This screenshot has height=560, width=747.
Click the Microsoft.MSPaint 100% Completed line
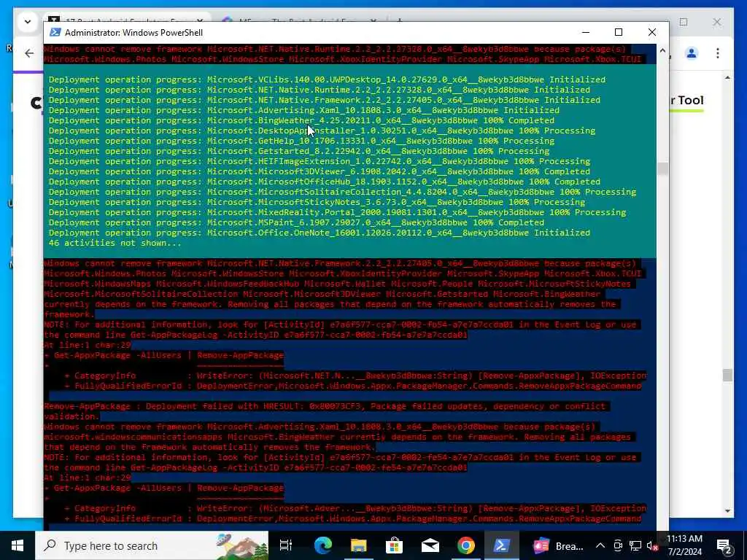coord(296,222)
